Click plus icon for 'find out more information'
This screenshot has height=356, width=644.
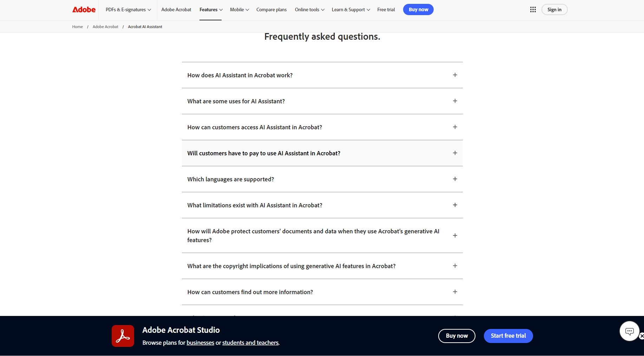click(455, 292)
